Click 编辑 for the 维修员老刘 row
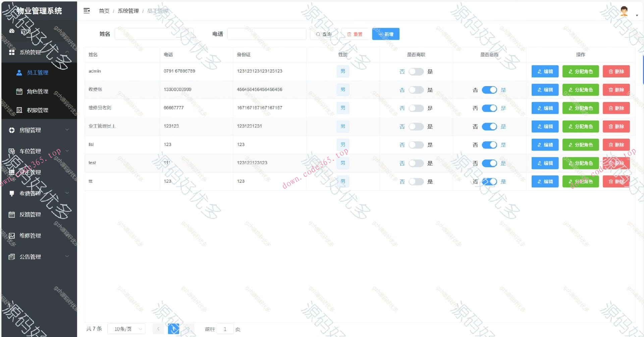Viewport: 644px width, 337px height. tap(545, 108)
